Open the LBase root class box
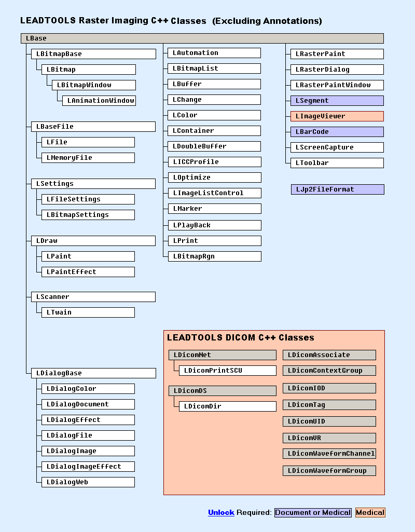Image resolution: width=415 pixels, height=532 pixels. click(x=202, y=38)
